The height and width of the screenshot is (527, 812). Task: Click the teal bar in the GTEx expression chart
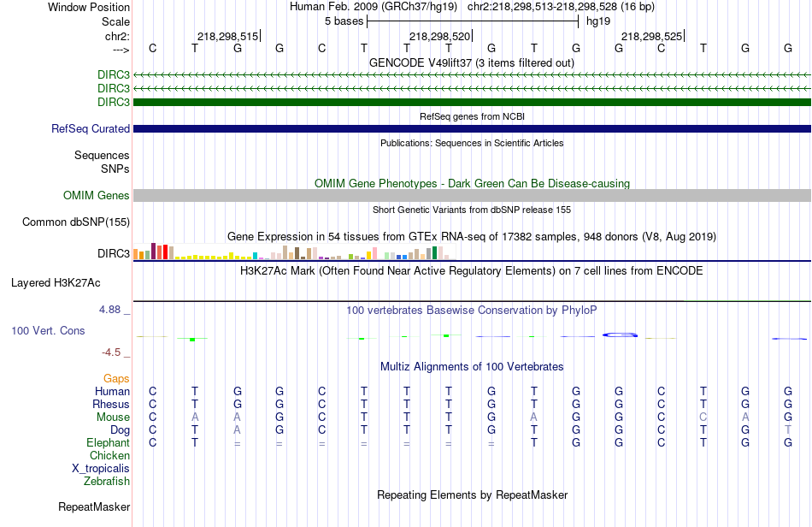256,256
